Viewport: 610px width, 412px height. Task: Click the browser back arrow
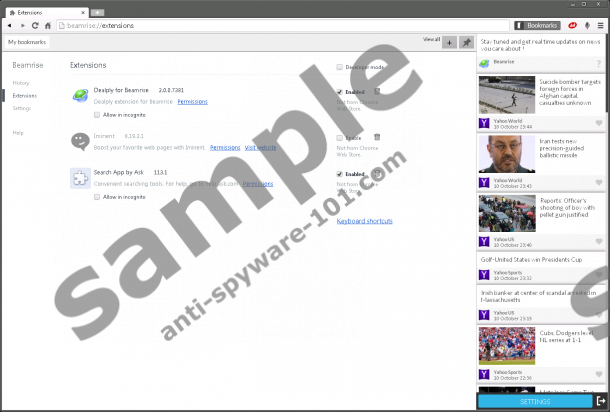click(x=10, y=24)
